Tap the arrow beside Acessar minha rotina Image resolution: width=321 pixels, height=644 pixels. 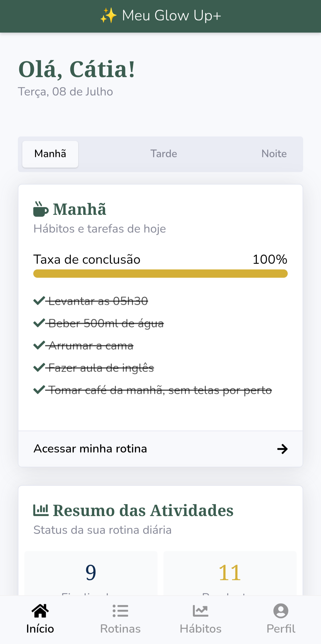(x=282, y=449)
